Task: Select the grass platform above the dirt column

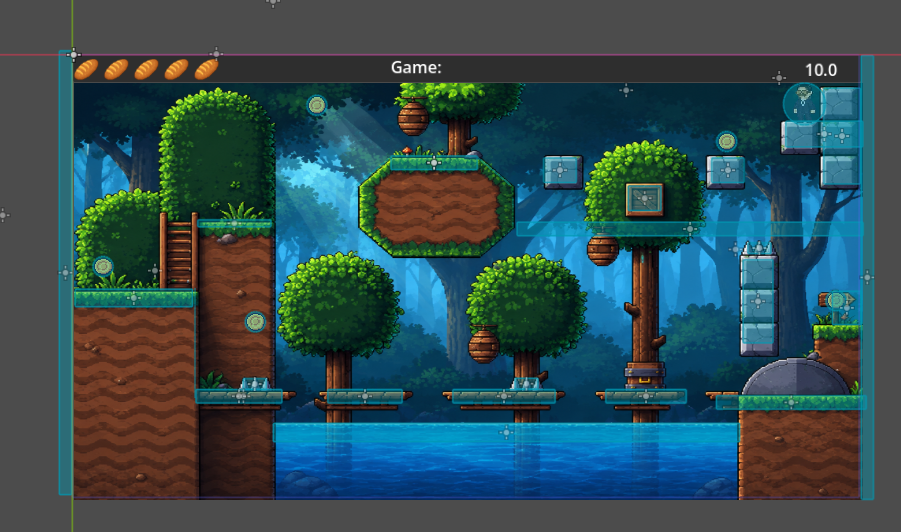Action: coord(234,223)
